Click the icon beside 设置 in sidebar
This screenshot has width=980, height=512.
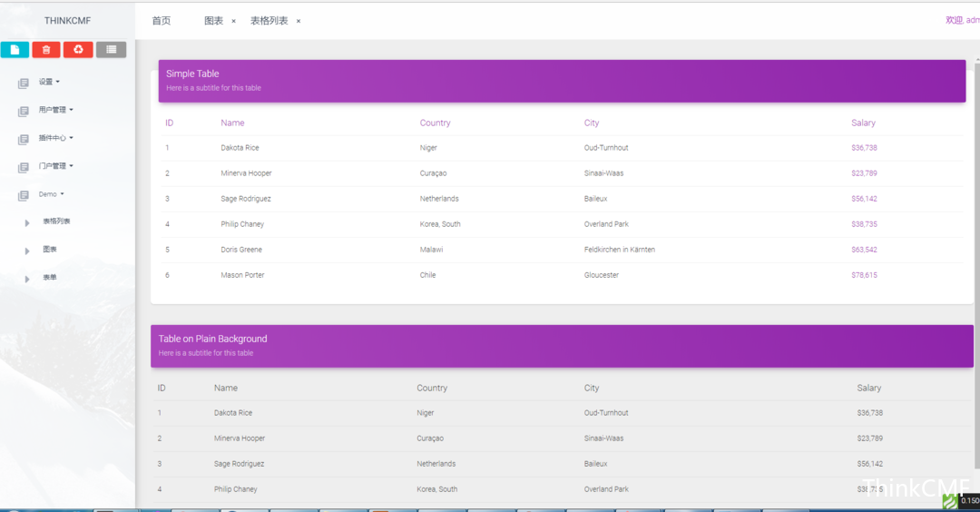[23, 83]
